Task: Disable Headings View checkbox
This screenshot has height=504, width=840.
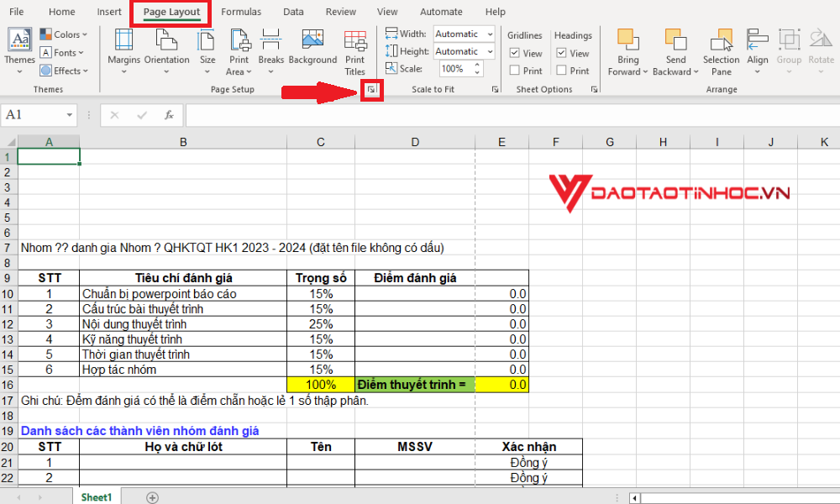Action: click(x=562, y=52)
